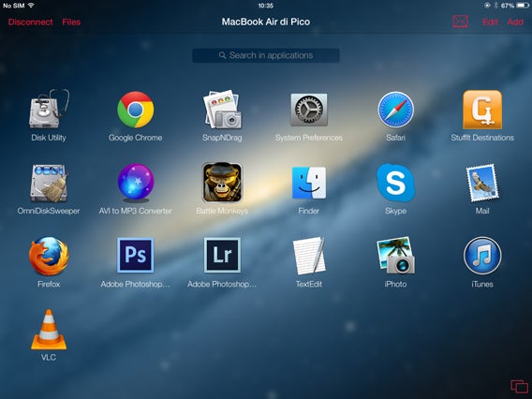Viewport: 532px width, 399px height.
Task: Tap the screens icon in bottom corner
Action: coord(520,387)
